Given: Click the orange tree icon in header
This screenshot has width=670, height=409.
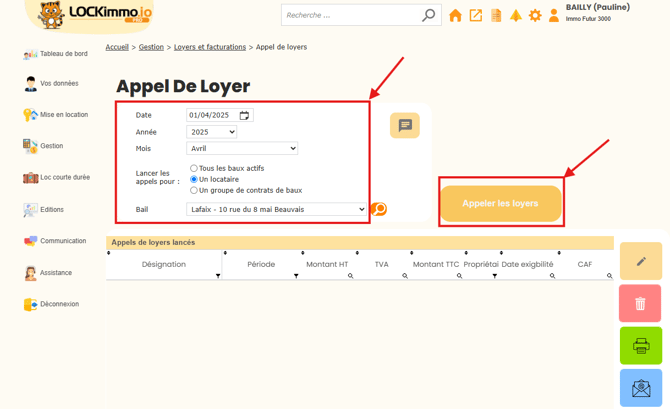Looking at the screenshot, I should 516,15.
